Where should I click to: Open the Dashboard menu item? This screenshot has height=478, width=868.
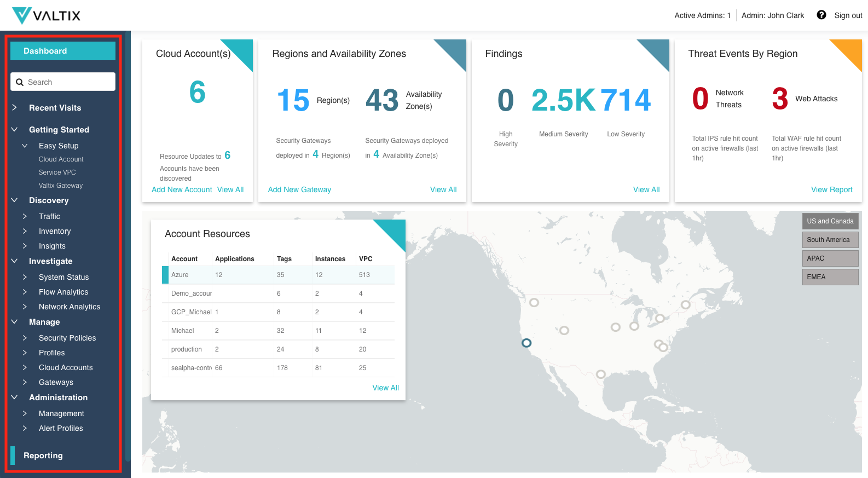pyautogui.click(x=63, y=51)
